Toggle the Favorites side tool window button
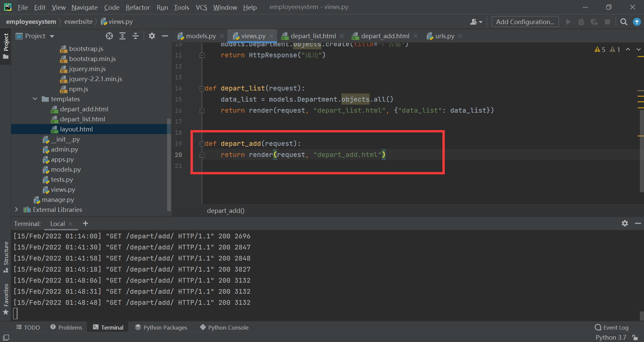Screen dimensions: 644x342 6,299
